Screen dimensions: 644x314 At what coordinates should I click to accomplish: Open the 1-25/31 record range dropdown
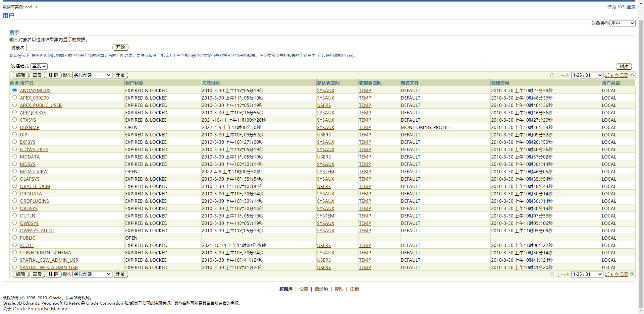pos(587,75)
